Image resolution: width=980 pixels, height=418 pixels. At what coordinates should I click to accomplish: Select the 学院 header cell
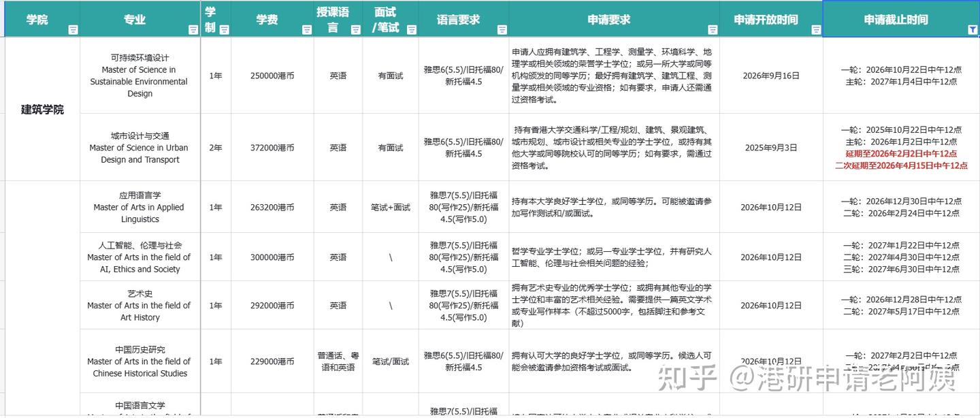click(42, 19)
